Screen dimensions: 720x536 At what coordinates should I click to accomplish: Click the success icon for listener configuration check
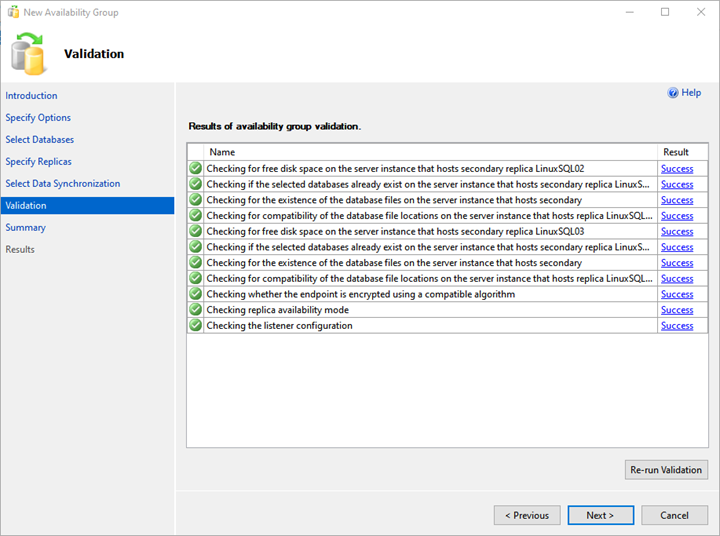(196, 325)
